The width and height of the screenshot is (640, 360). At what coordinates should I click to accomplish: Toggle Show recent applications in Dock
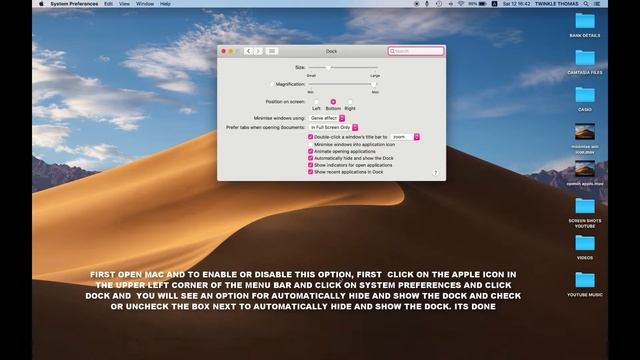click(310, 172)
